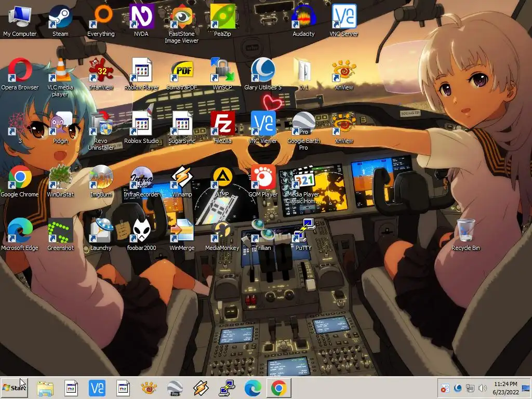Select Google Earth Pro desktop icon

click(303, 131)
